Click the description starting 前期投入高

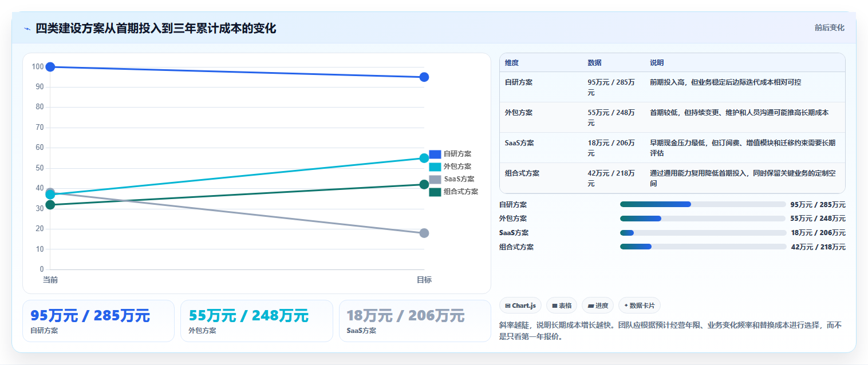pyautogui.click(x=725, y=82)
